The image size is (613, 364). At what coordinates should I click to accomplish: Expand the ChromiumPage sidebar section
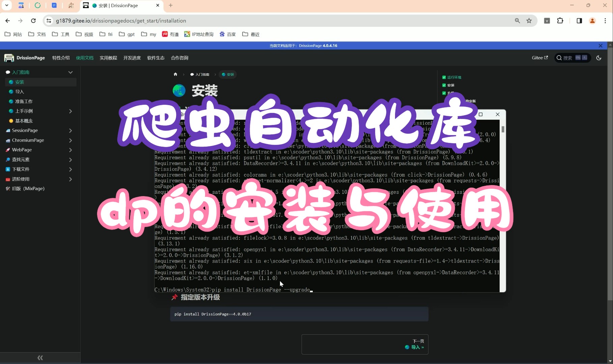(x=71, y=140)
